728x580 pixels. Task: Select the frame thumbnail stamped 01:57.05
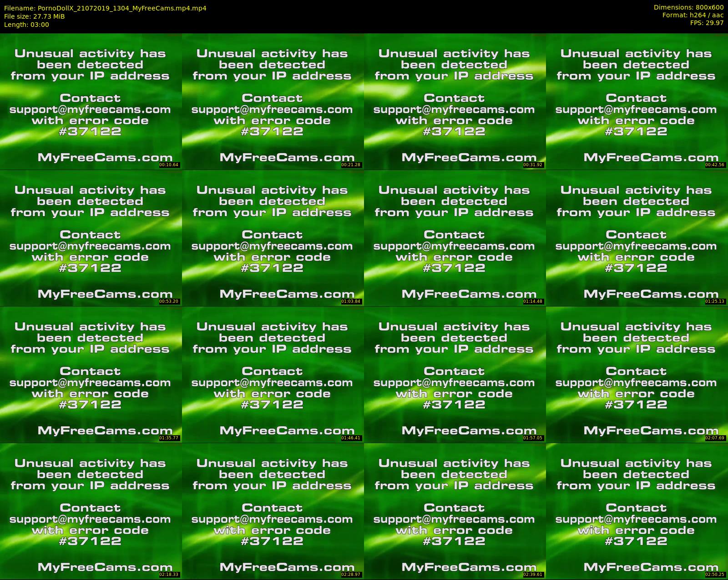455,375
